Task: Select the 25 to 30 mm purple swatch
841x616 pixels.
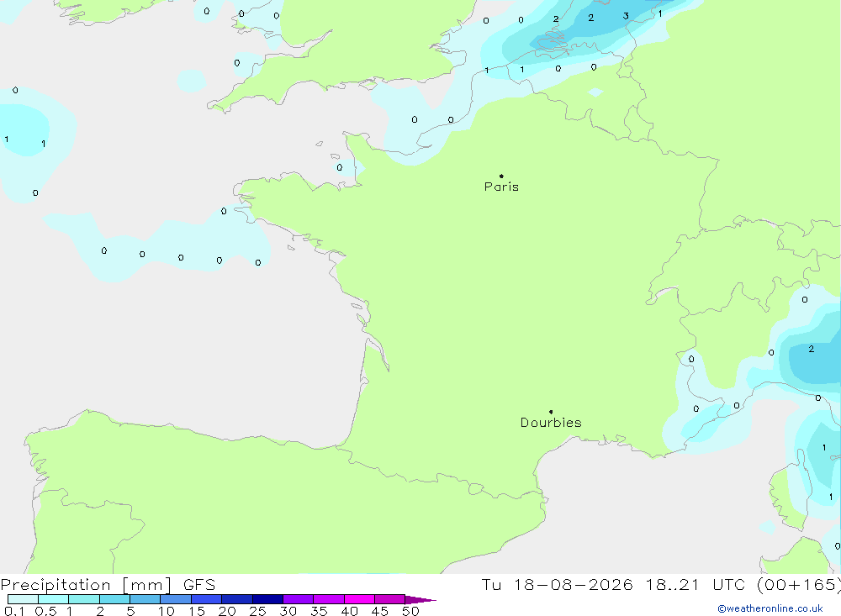Action: click(x=267, y=599)
